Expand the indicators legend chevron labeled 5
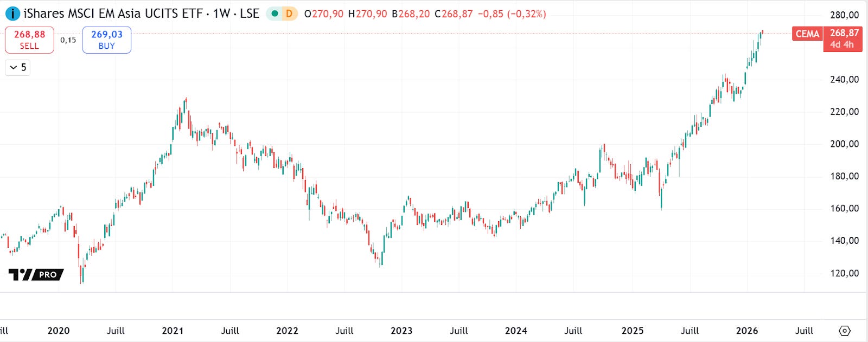The image size is (868, 342). click(17, 67)
